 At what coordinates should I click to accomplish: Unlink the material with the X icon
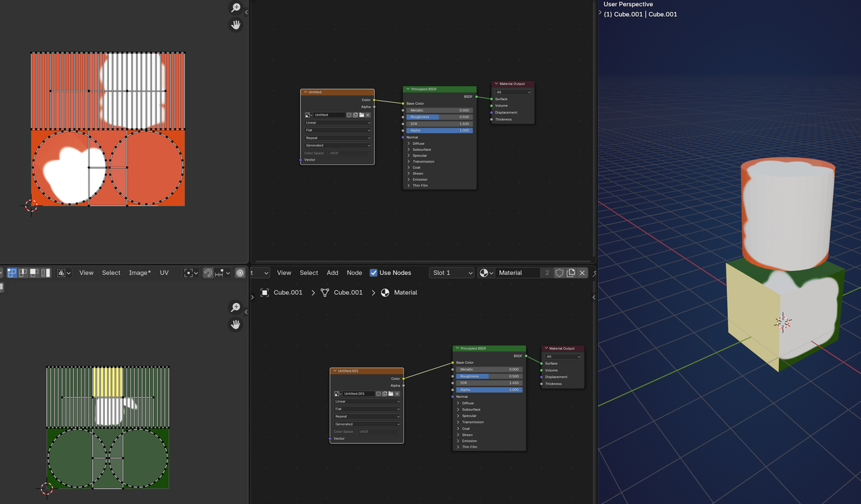click(583, 273)
